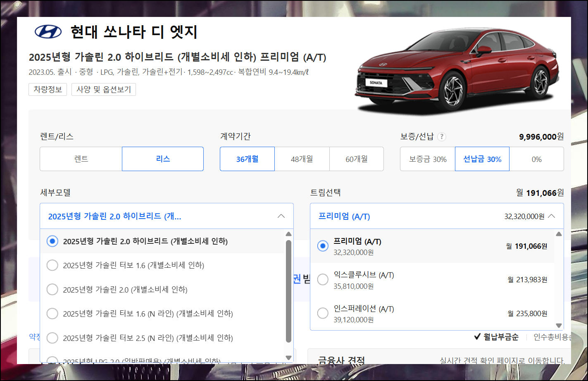Click the price 월 235,800원

[528, 314]
